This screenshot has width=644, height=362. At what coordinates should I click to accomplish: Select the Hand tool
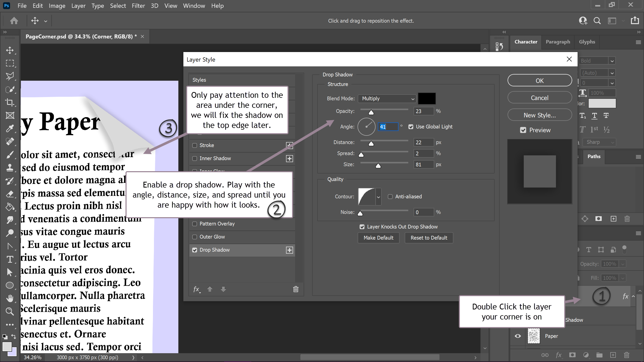point(10,298)
